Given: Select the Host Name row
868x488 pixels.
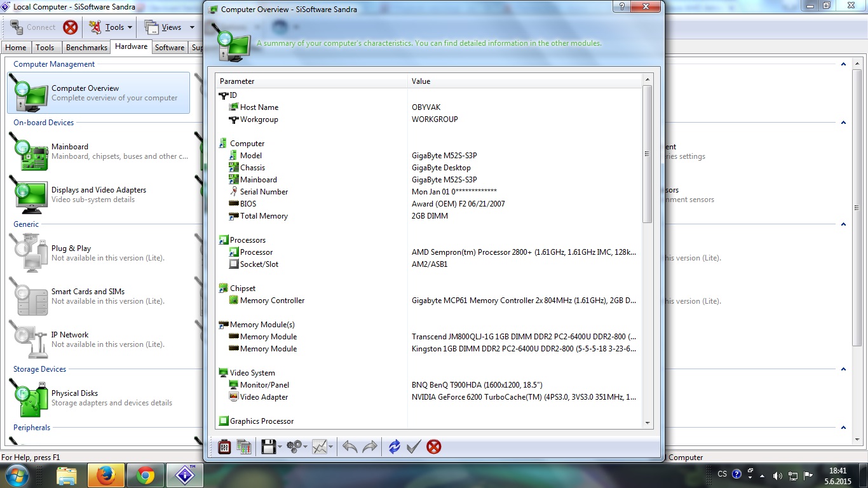Looking at the screenshot, I should tap(429, 107).
